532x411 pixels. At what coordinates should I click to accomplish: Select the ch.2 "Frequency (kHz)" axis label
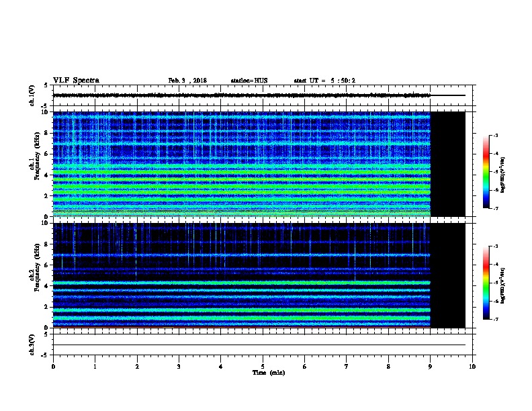[37, 267]
